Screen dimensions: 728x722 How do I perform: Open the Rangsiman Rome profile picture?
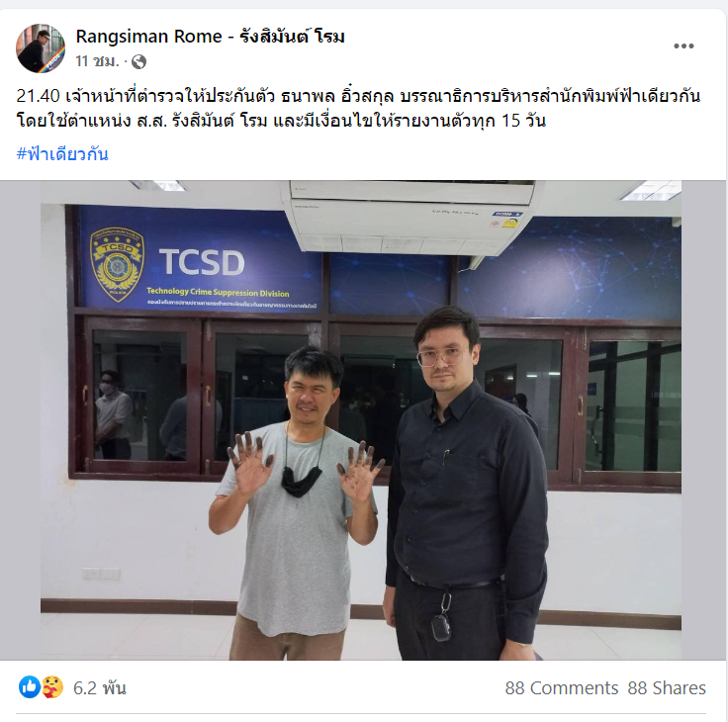41,48
